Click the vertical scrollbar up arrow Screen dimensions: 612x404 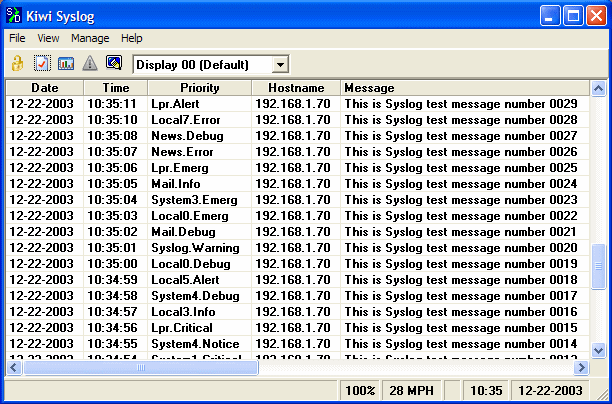(x=598, y=89)
